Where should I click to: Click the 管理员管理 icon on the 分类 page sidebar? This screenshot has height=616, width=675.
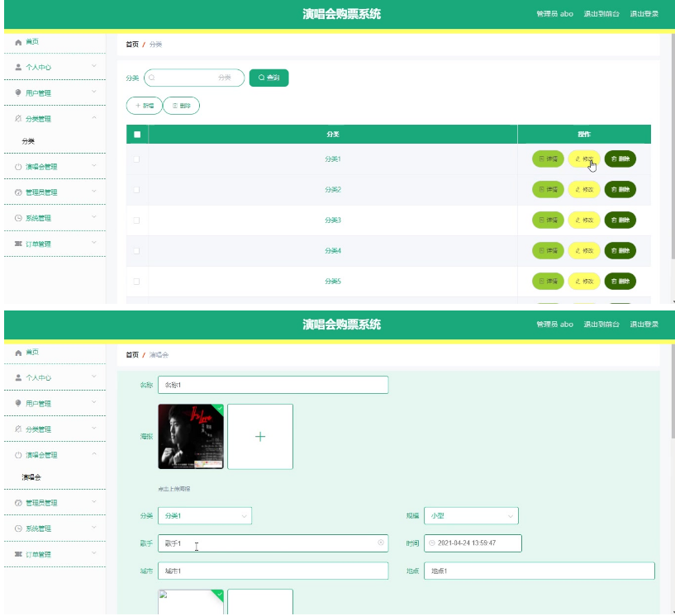tap(18, 192)
